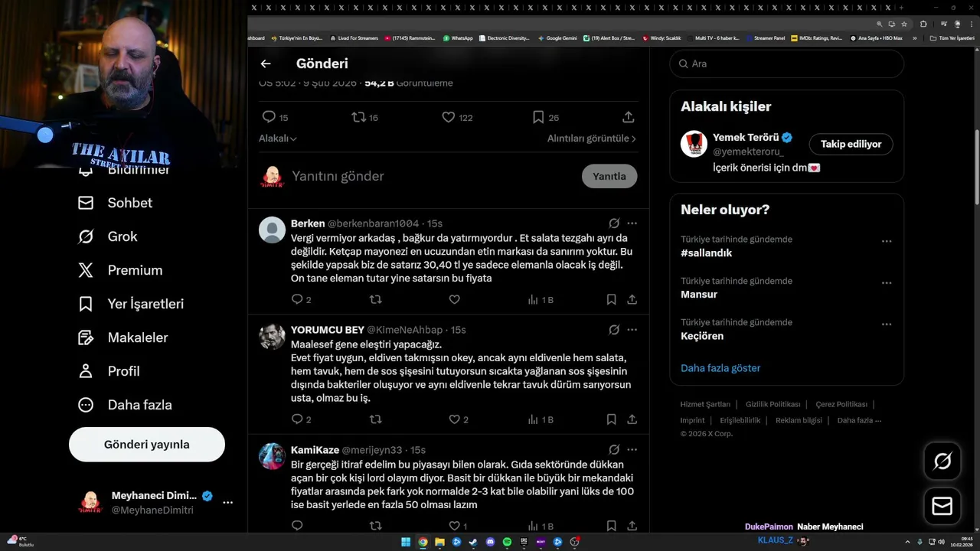The image size is (980, 551).
Task: Open KamiKaze username link
Action: click(x=315, y=450)
